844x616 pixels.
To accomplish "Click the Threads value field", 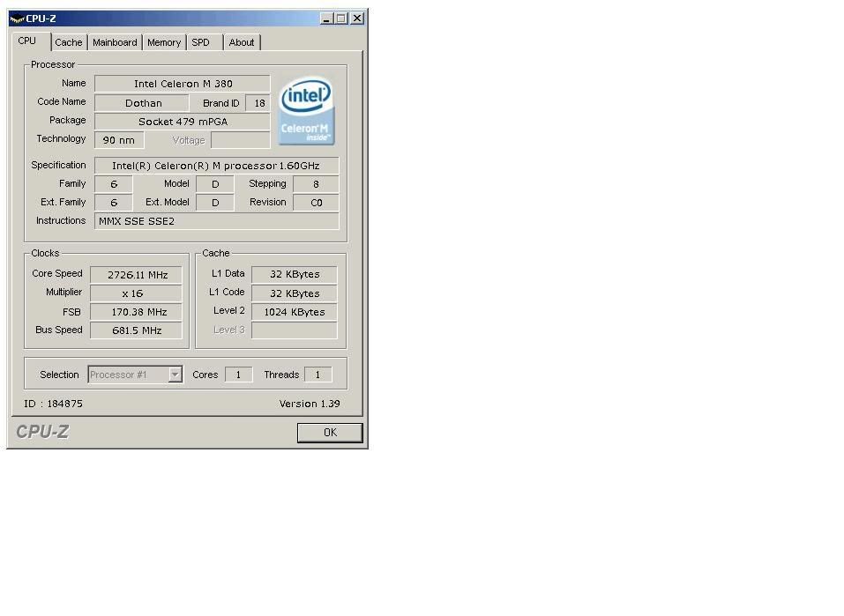I will tap(318, 375).
